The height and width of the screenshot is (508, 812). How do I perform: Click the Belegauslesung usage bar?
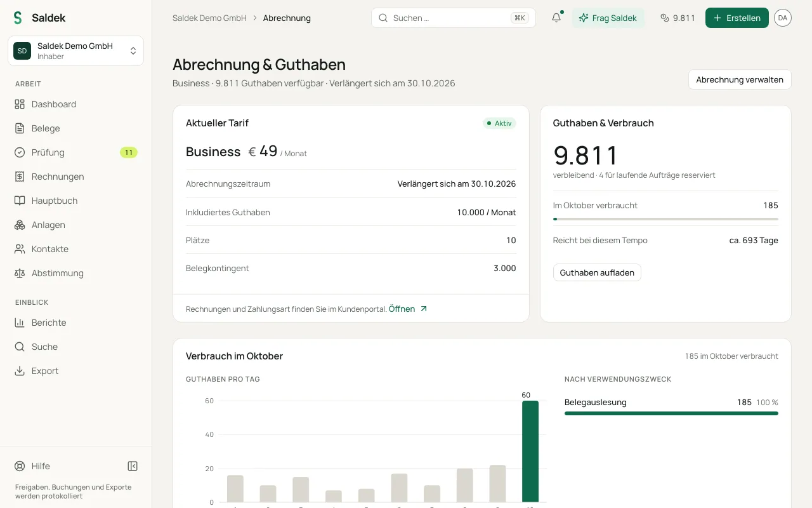[x=671, y=413]
